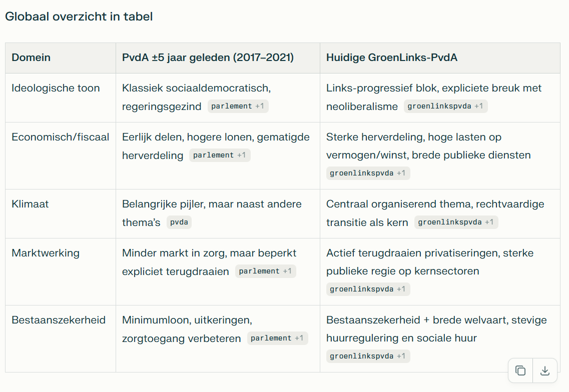
Task: Click the pvda citation chip in Klimaat row
Action: click(x=179, y=222)
